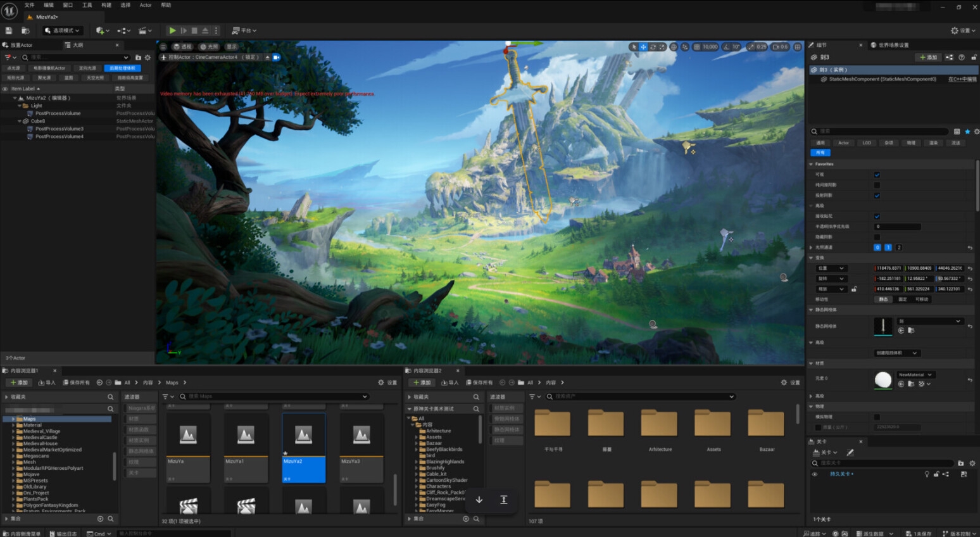Open the 位置 location type dropdown
This screenshot has width=980, height=537.
[831, 268]
